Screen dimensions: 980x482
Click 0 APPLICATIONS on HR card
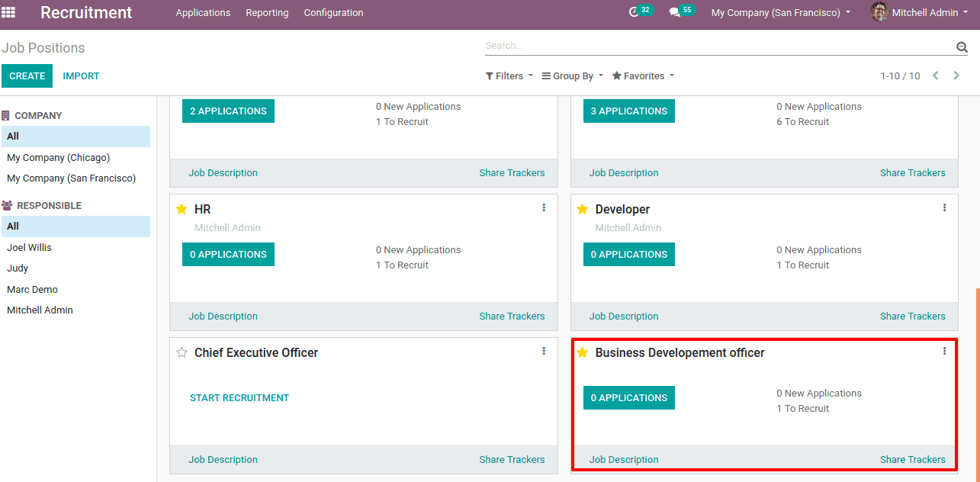[228, 254]
